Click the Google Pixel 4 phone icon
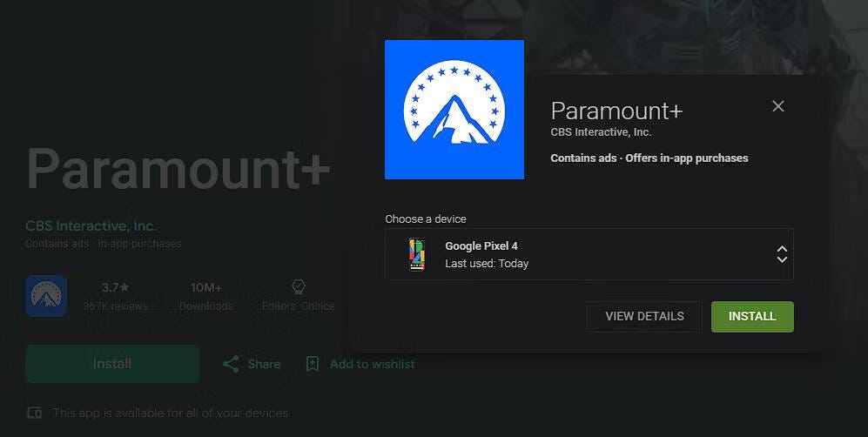This screenshot has height=437, width=868. pos(417,254)
